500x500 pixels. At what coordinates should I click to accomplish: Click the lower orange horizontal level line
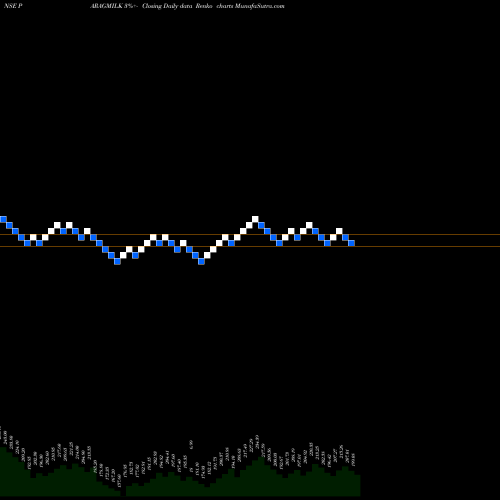(x=250, y=246)
